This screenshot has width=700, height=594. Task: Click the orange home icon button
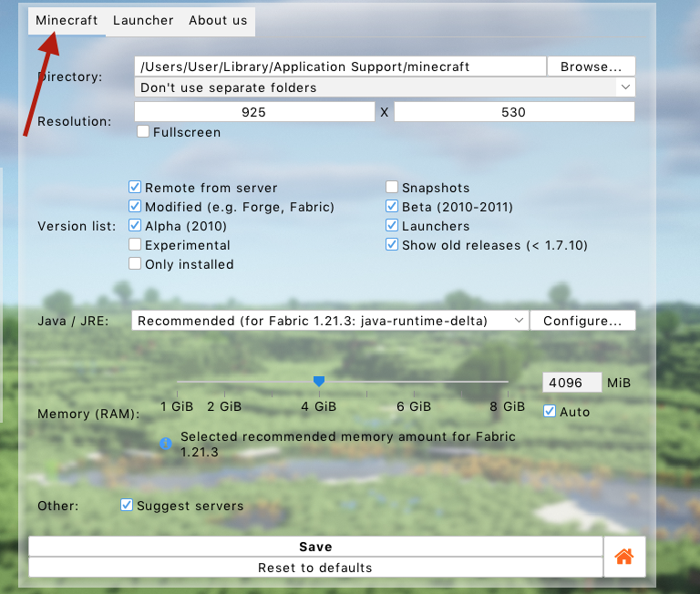(x=624, y=557)
